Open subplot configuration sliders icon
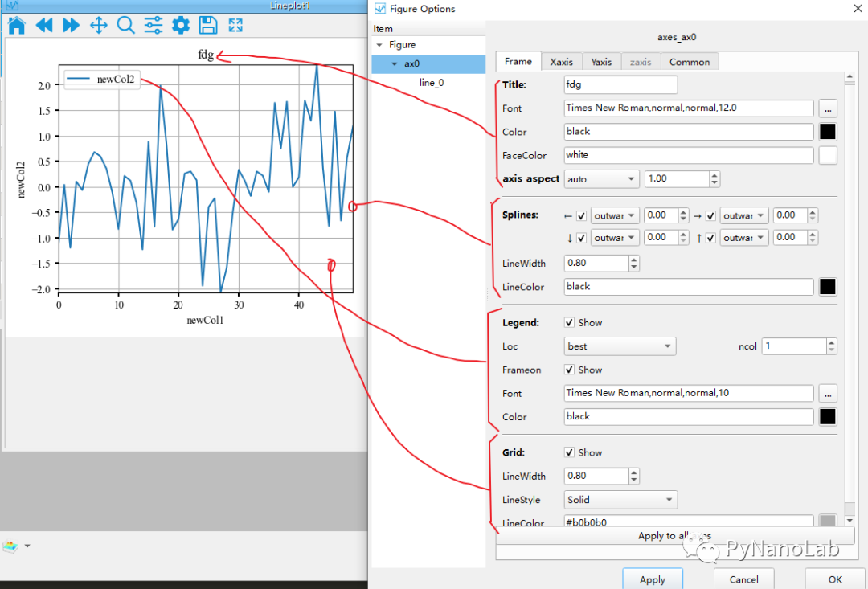Image resolution: width=868 pixels, height=589 pixels. (x=154, y=25)
